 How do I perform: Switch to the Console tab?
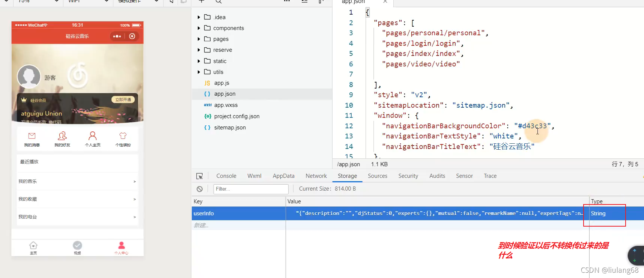(x=226, y=176)
